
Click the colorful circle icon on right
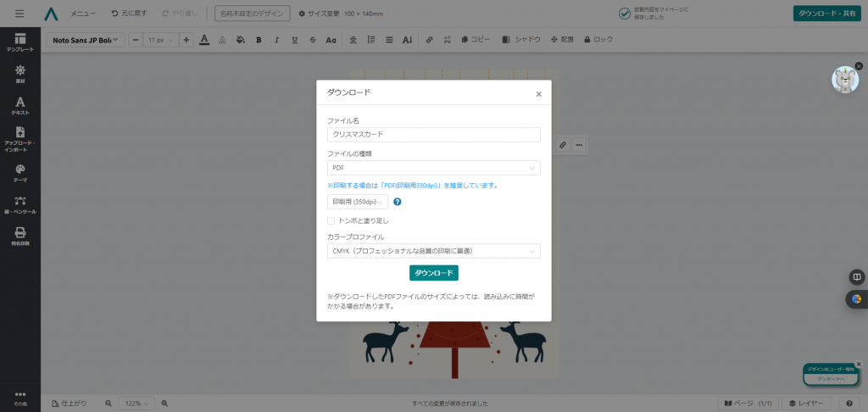856,299
